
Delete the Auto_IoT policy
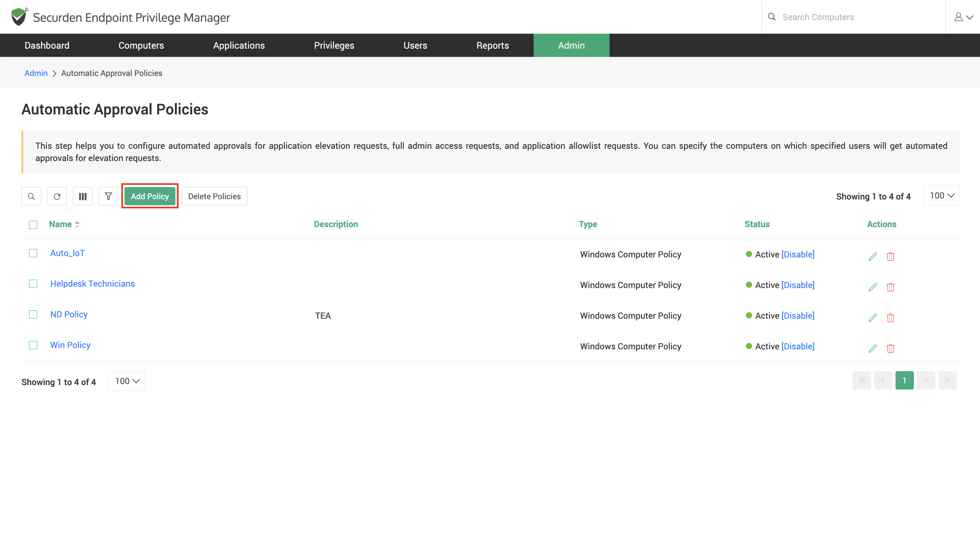(x=891, y=256)
